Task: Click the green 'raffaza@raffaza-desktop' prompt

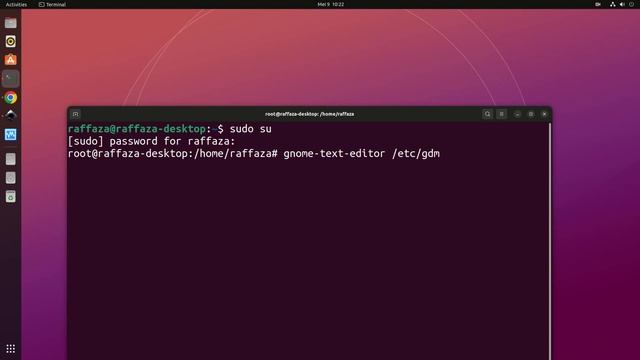Action: 137,129
